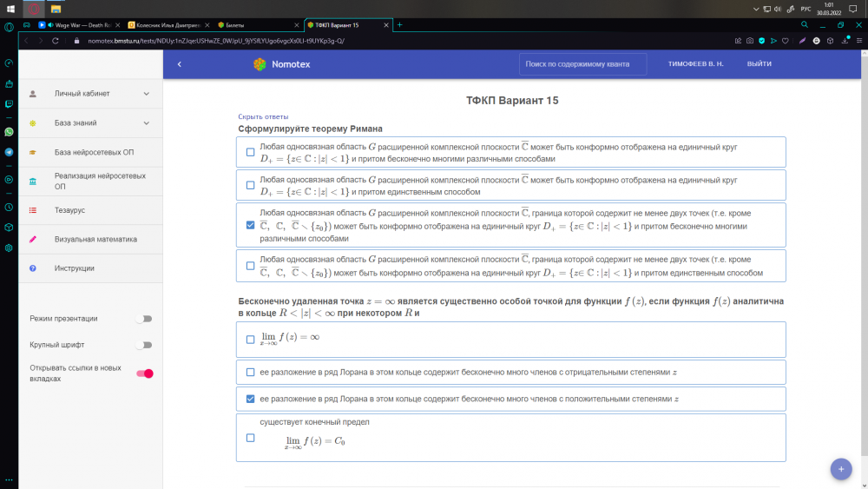Viewport: 868px width, 489px height.
Task: Open sidebar settings gear icon
Action: pyautogui.click(x=9, y=248)
